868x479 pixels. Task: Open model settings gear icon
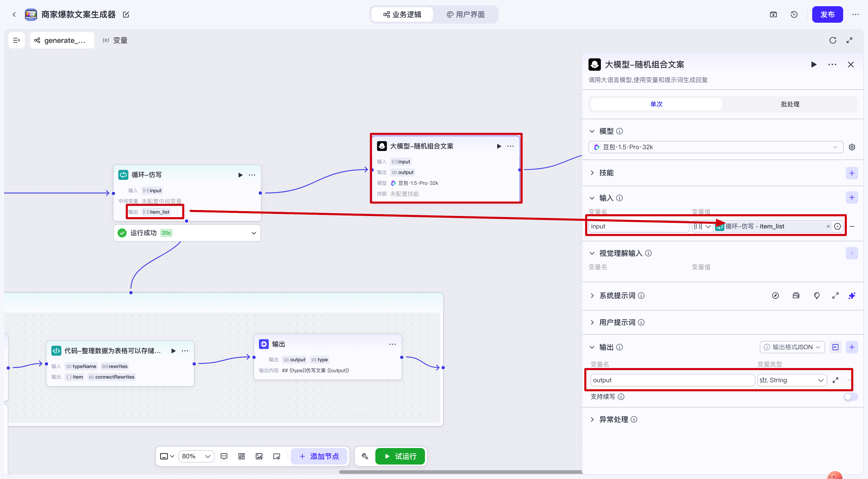851,147
